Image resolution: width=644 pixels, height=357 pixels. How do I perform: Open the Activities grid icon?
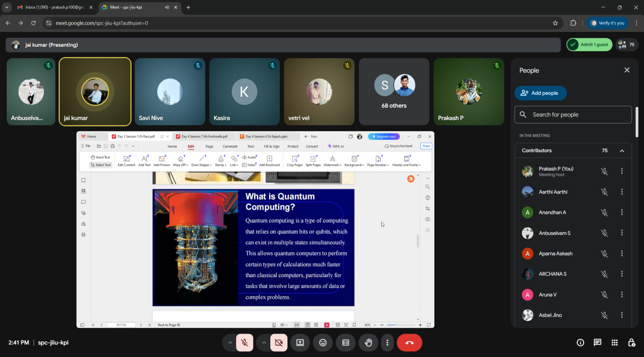tap(614, 343)
